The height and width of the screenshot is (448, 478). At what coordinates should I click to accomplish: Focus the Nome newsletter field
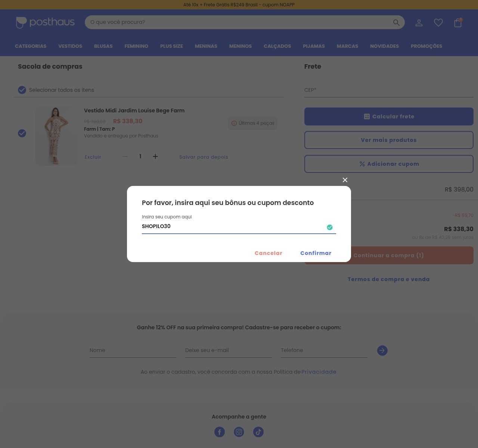[133, 351]
